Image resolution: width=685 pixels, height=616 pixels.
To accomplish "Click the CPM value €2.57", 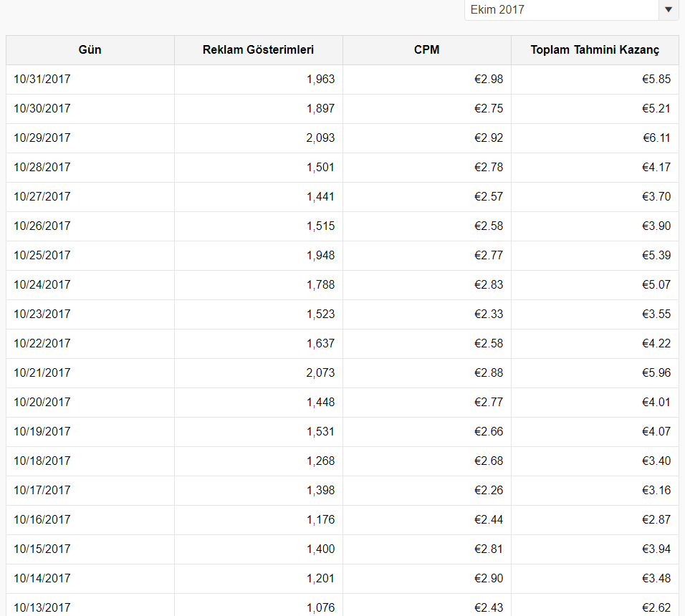I will coord(489,196).
